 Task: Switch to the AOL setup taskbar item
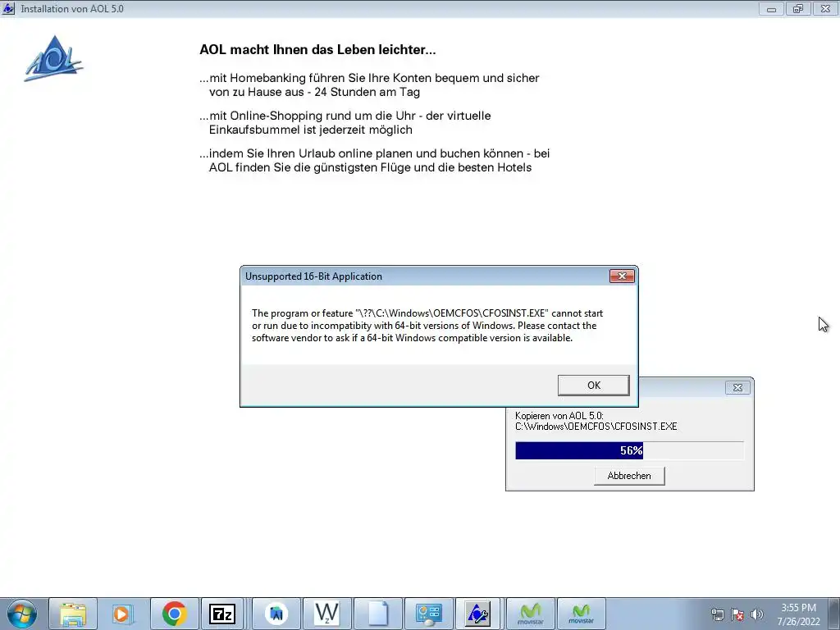tap(477, 614)
